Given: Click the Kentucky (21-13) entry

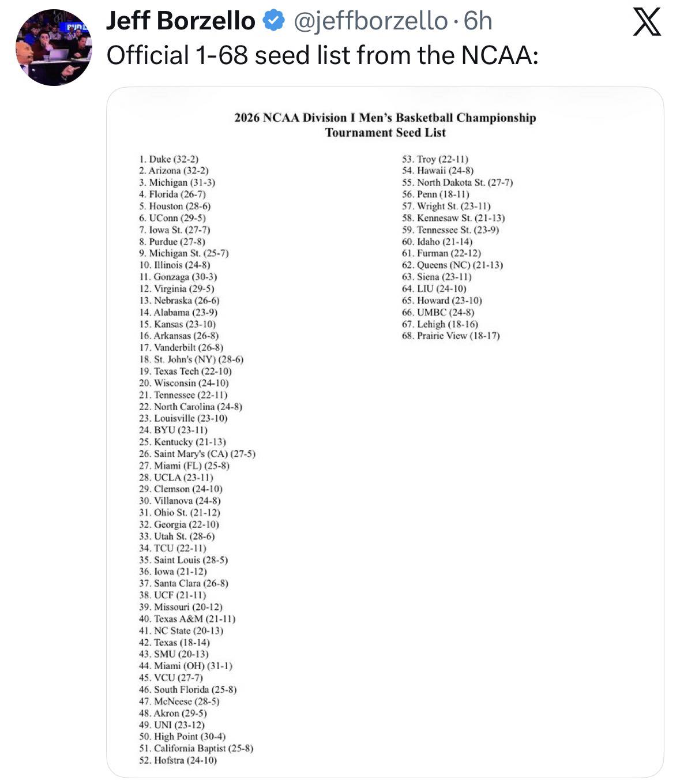Looking at the screenshot, I should pyautogui.click(x=182, y=442).
